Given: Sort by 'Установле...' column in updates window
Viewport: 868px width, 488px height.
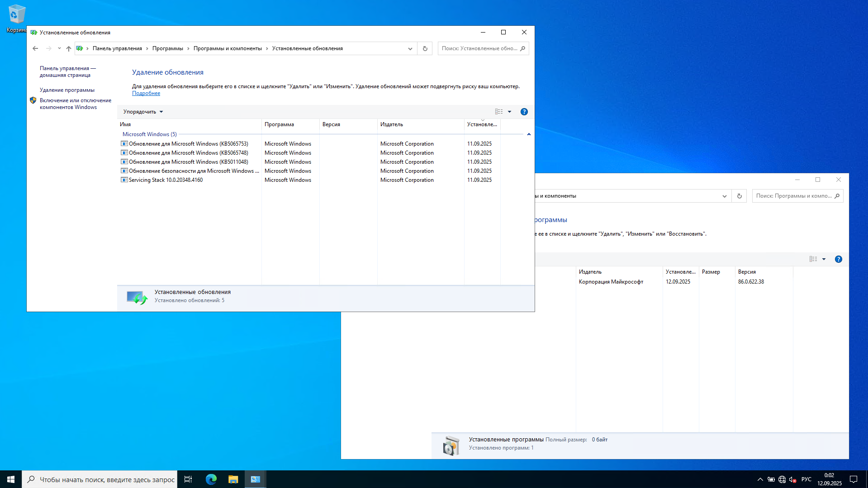Looking at the screenshot, I should pyautogui.click(x=482, y=124).
